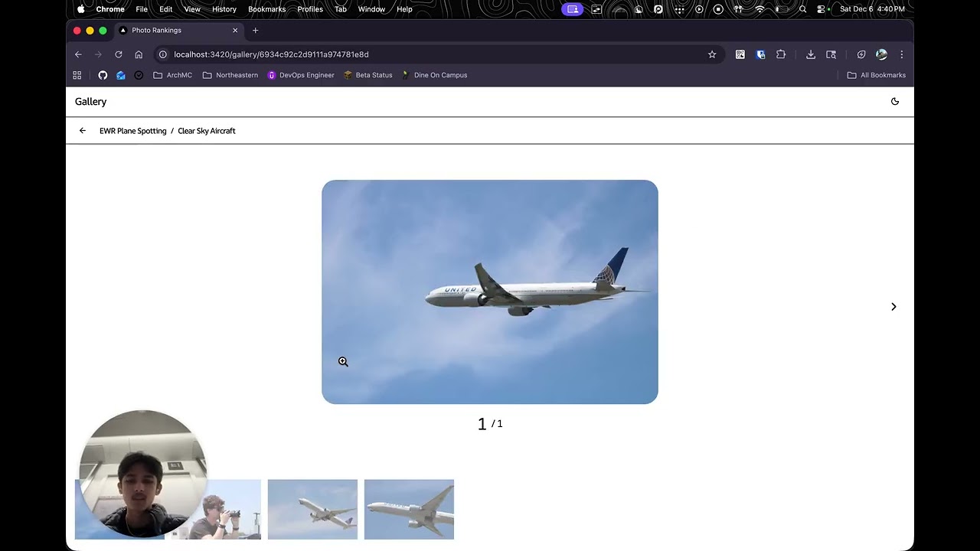The image size is (980, 551).
Task: Open the Help menu
Action: tap(404, 9)
